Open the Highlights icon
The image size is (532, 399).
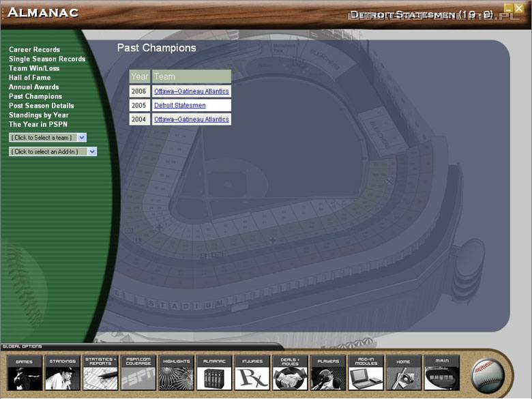[176, 372]
